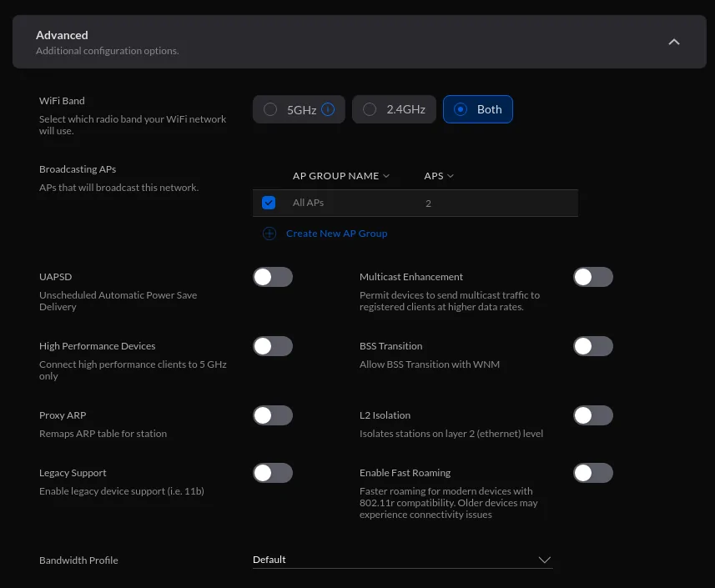The width and height of the screenshot is (715, 588).
Task: Enable the L2 Isolation toggle
Action: tap(593, 415)
